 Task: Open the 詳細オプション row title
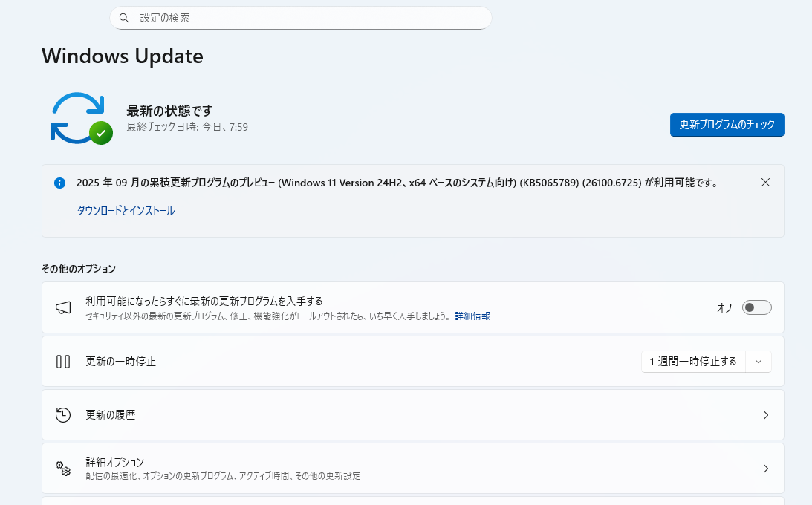114,462
